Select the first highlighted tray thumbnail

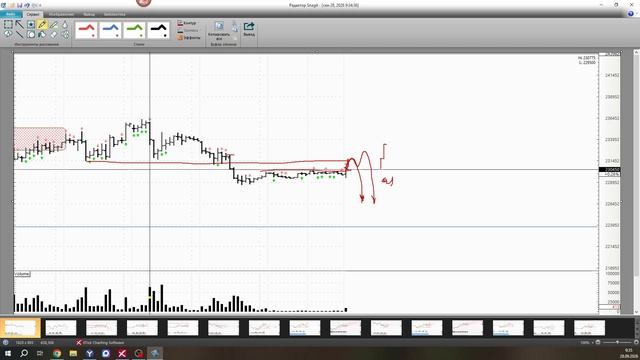20,328
